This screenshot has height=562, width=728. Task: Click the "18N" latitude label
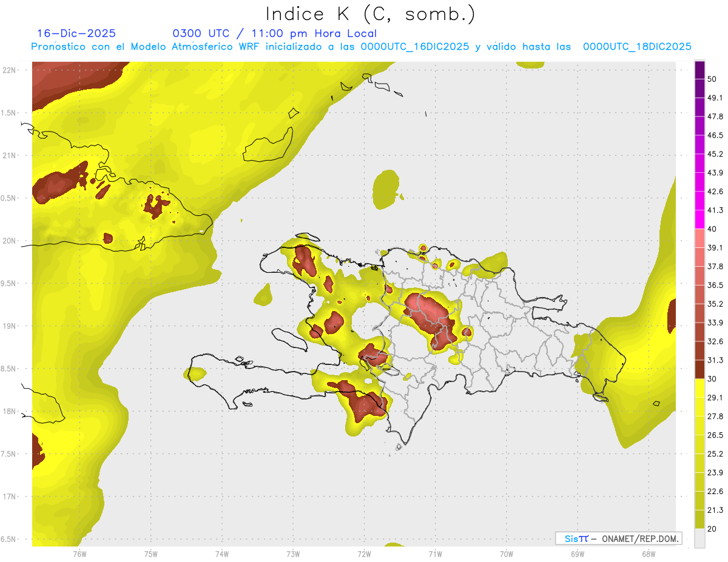pos(9,411)
